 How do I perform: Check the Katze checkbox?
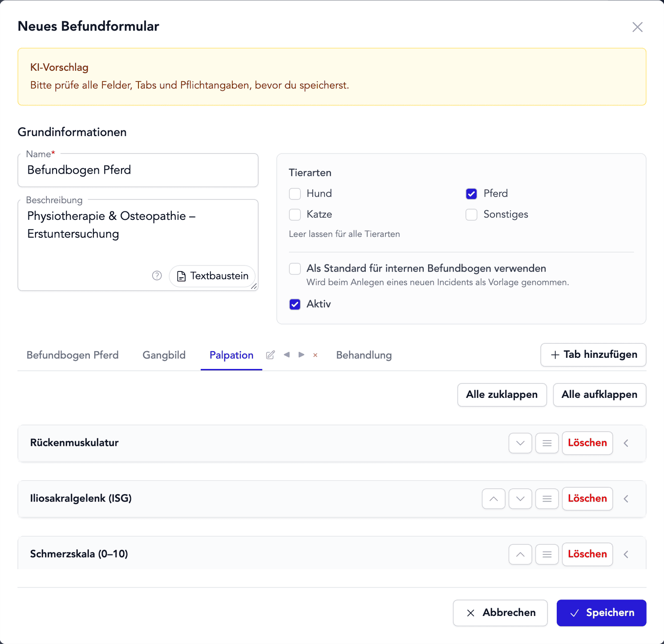pos(295,215)
